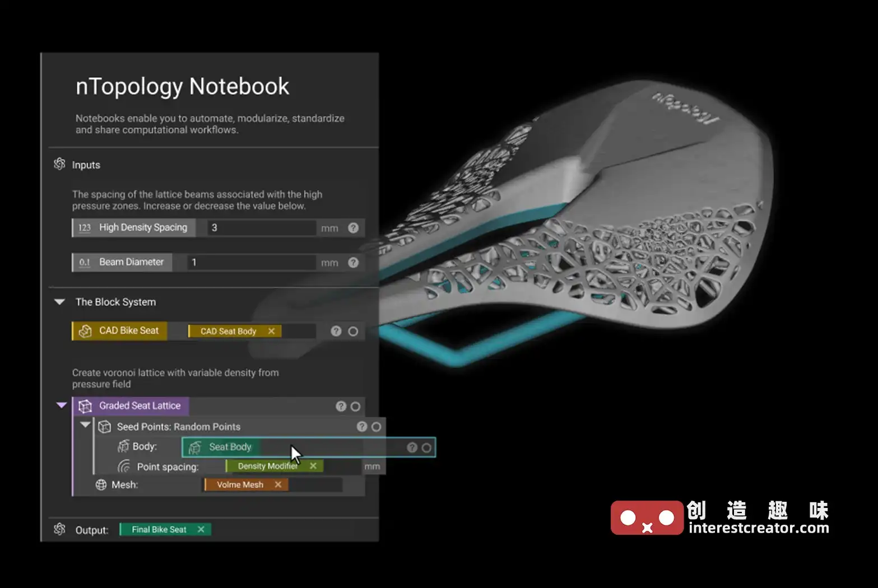Click the Mesh: label
The height and width of the screenshot is (588, 878).
tap(124, 484)
